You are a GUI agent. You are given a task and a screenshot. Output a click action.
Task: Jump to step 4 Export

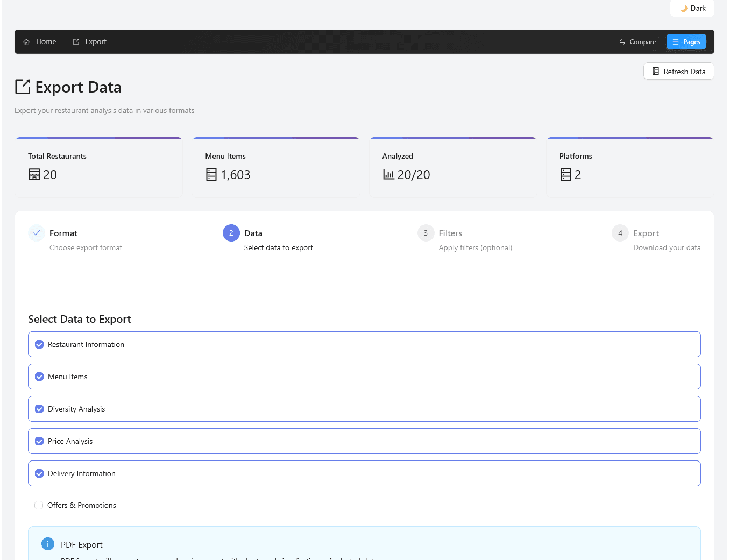[x=620, y=233]
